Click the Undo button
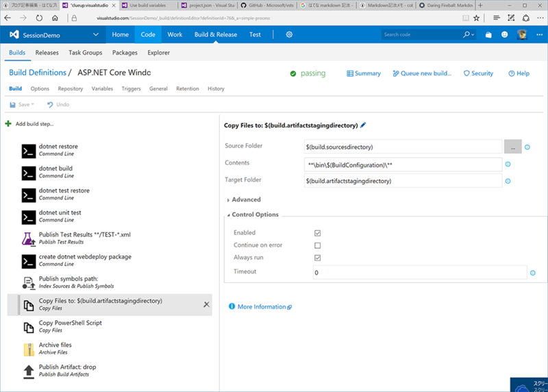The image size is (548, 392). pyautogui.click(x=58, y=105)
